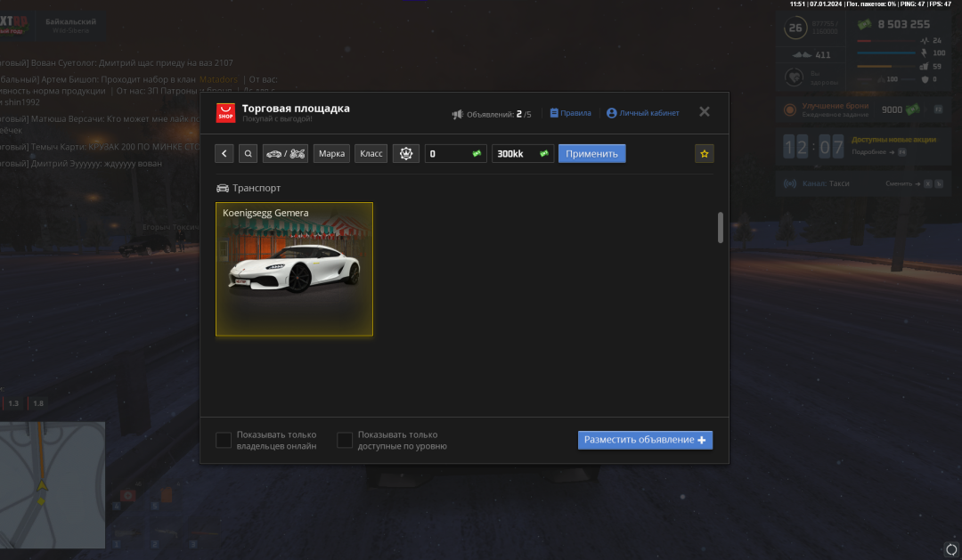Click the megaphone announcements counter icon
962x560 pixels.
tap(458, 114)
